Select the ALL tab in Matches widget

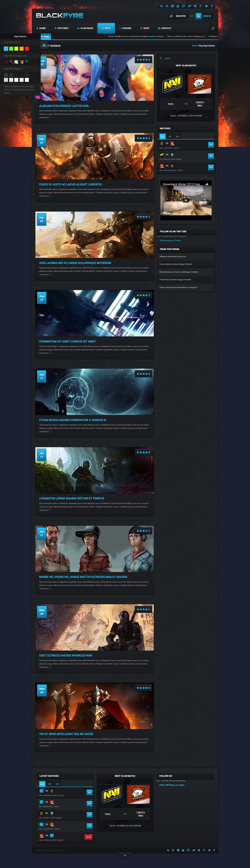point(162,136)
